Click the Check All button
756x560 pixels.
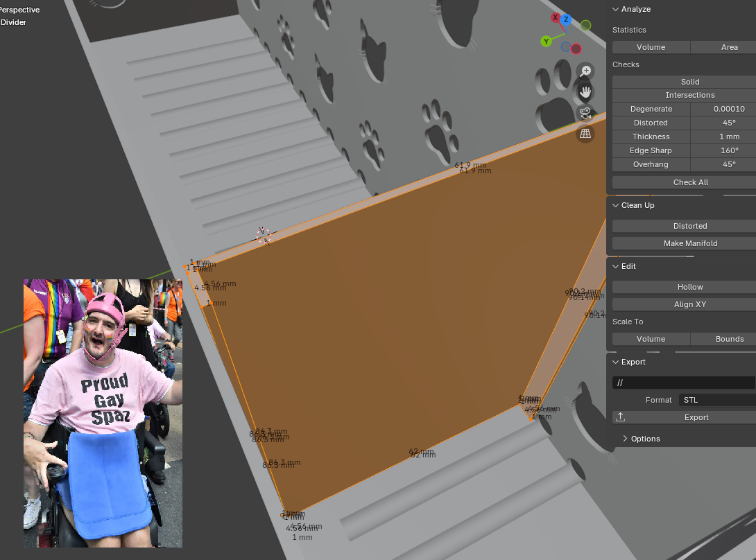click(690, 182)
